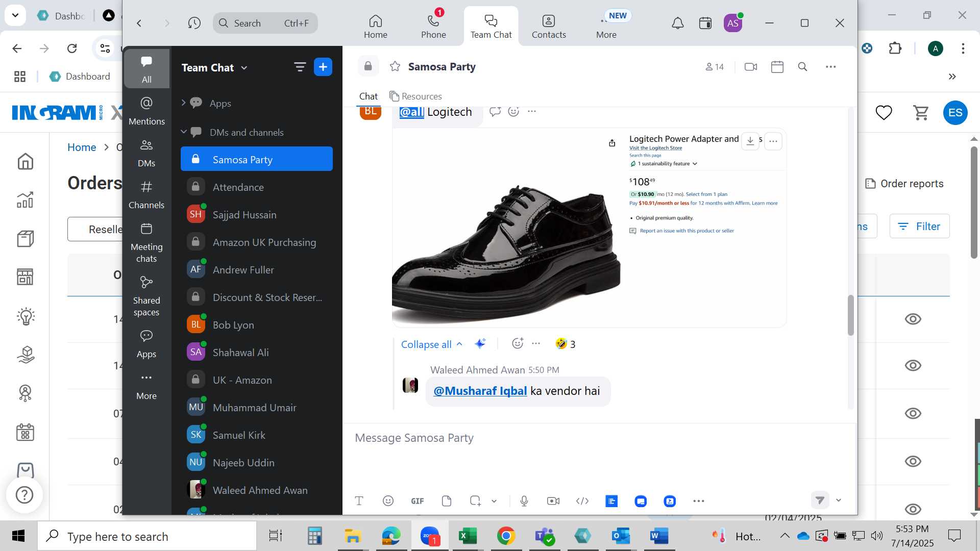Toggle visibility eye on the second order row
980x551 pixels.
pyautogui.click(x=913, y=366)
